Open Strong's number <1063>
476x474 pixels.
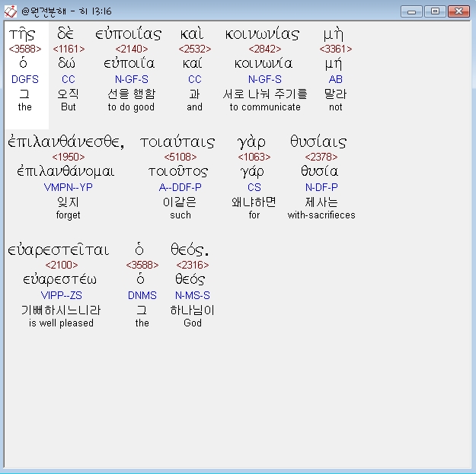pos(254,157)
